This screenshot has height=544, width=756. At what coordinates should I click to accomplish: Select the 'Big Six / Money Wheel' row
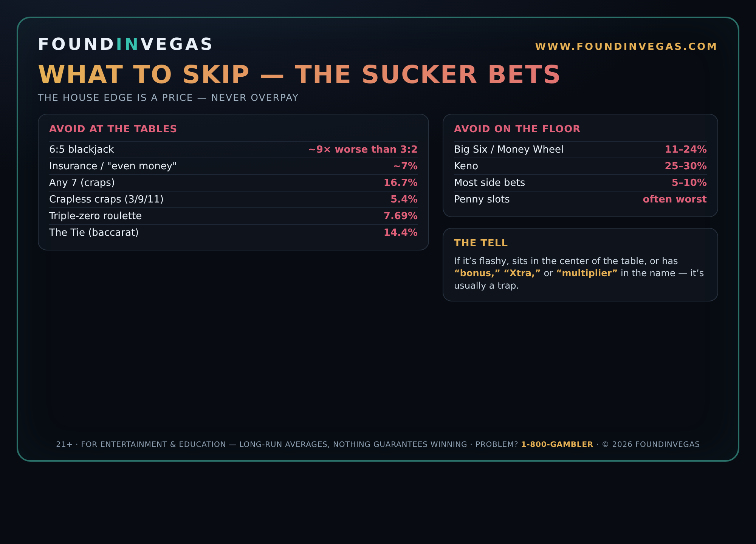[580, 150]
